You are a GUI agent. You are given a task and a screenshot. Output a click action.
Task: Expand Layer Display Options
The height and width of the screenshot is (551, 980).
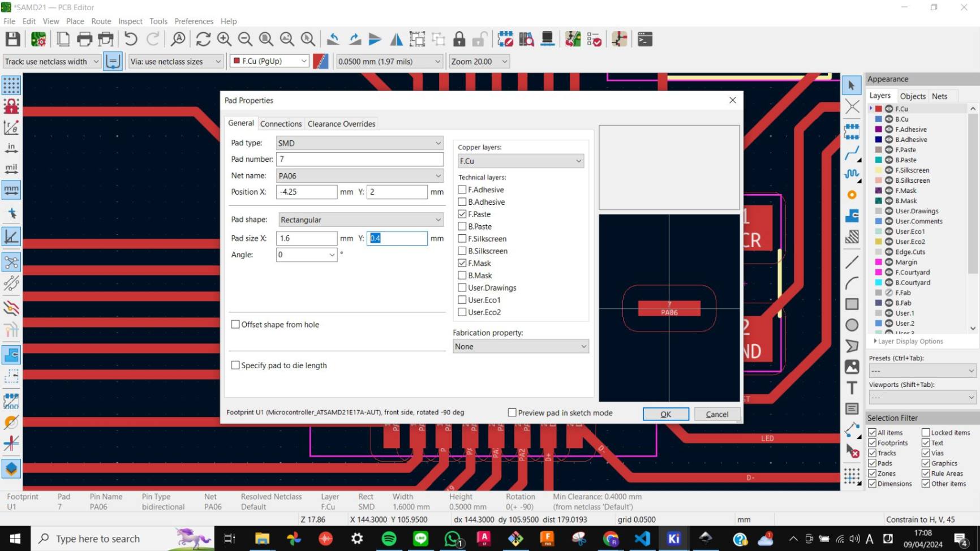point(909,341)
